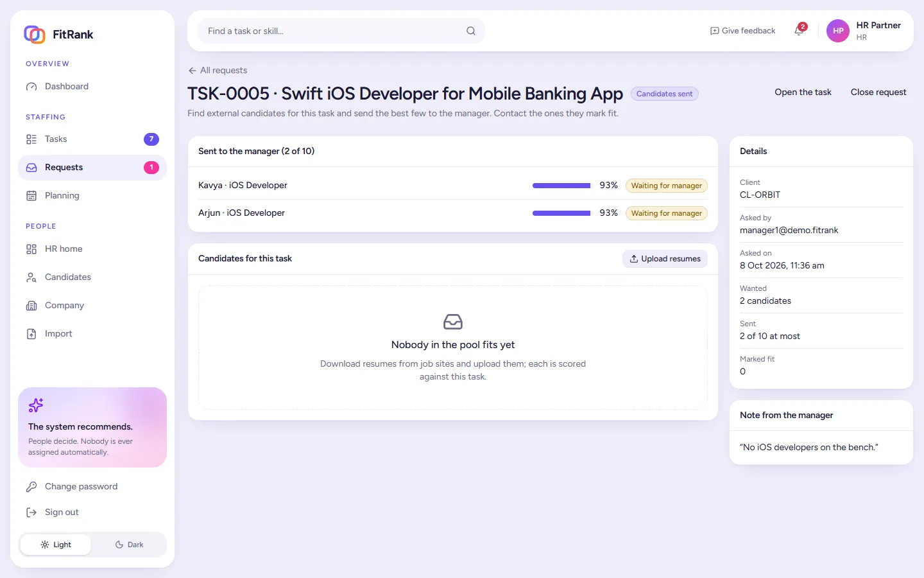This screenshot has height=578, width=924.
Task: Click the HP profile avatar
Action: pyautogui.click(x=838, y=31)
